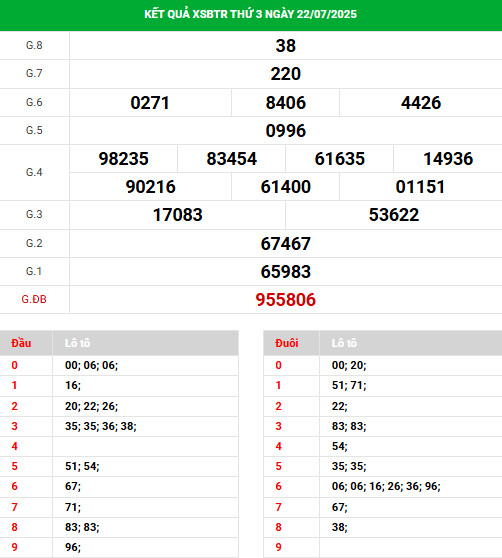Click Lô tô header in Đuôi table
The width and height of the screenshot is (502, 558).
click(344, 343)
